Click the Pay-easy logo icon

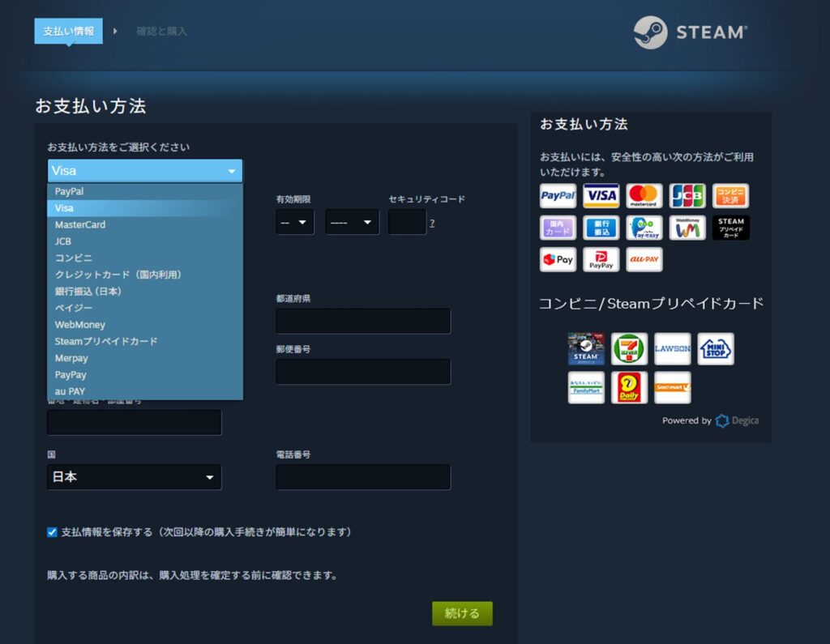[x=644, y=228]
